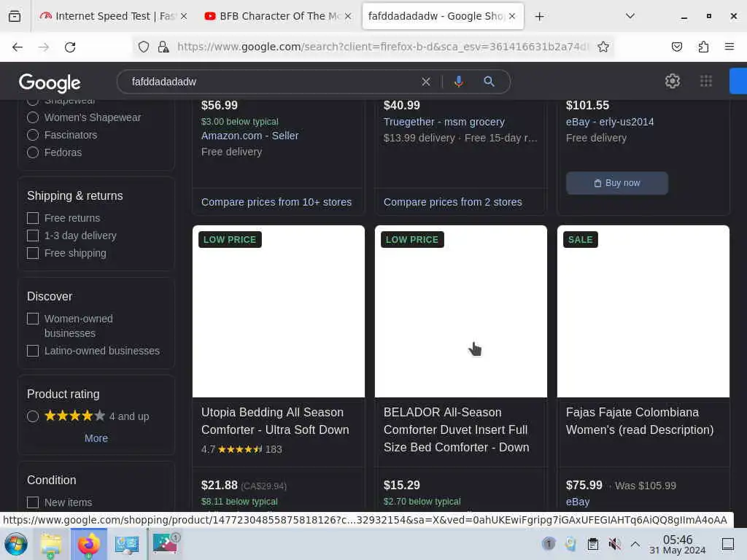Open taskbar clock 05:46 date
Image resolution: width=747 pixels, height=560 pixels.
pyautogui.click(x=678, y=544)
